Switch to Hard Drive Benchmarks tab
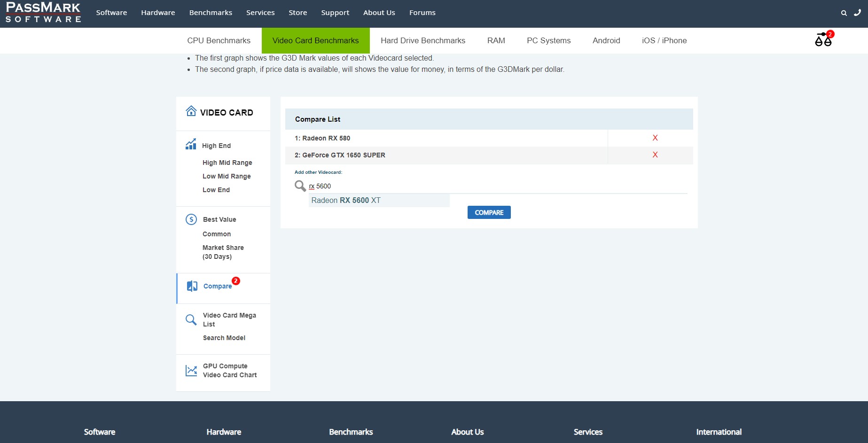Viewport: 868px width, 443px height. (x=423, y=40)
